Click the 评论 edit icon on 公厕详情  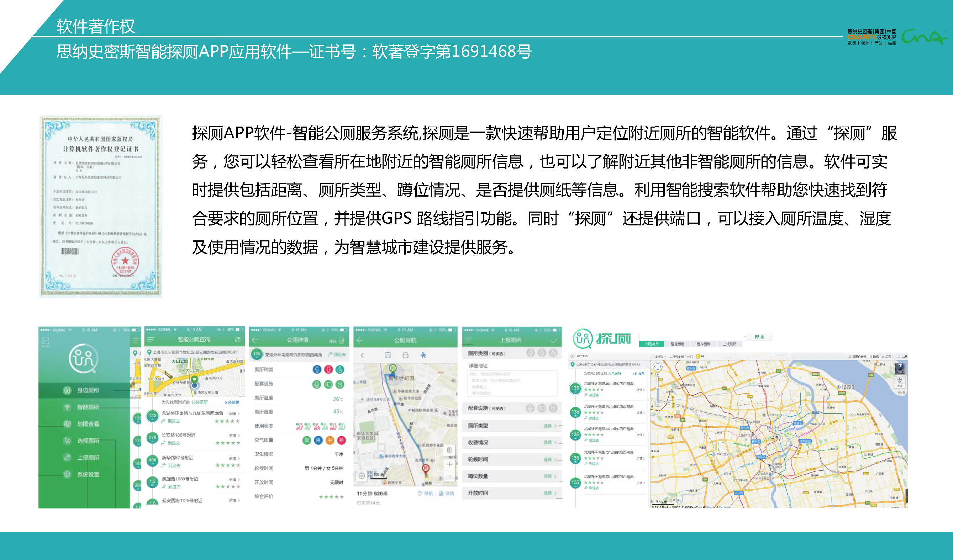click(x=342, y=341)
